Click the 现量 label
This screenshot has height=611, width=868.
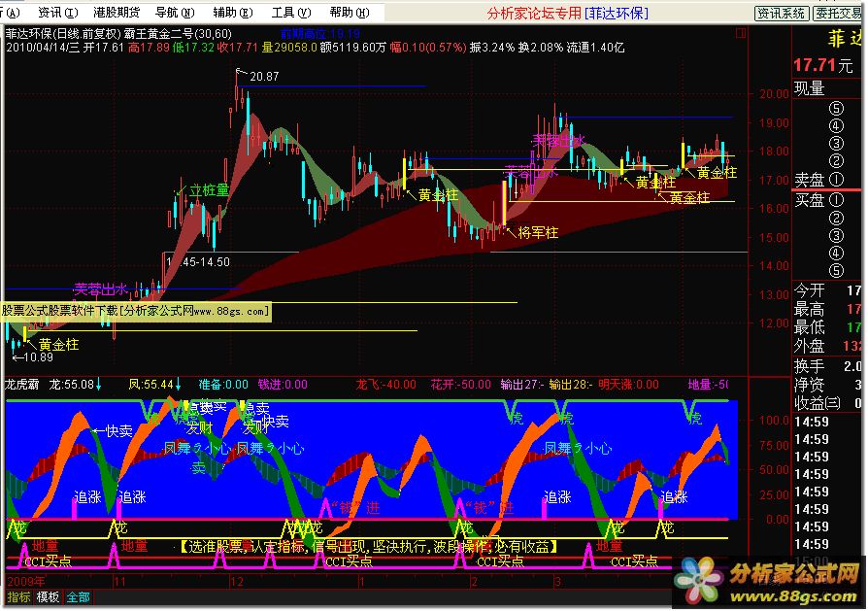click(810, 88)
